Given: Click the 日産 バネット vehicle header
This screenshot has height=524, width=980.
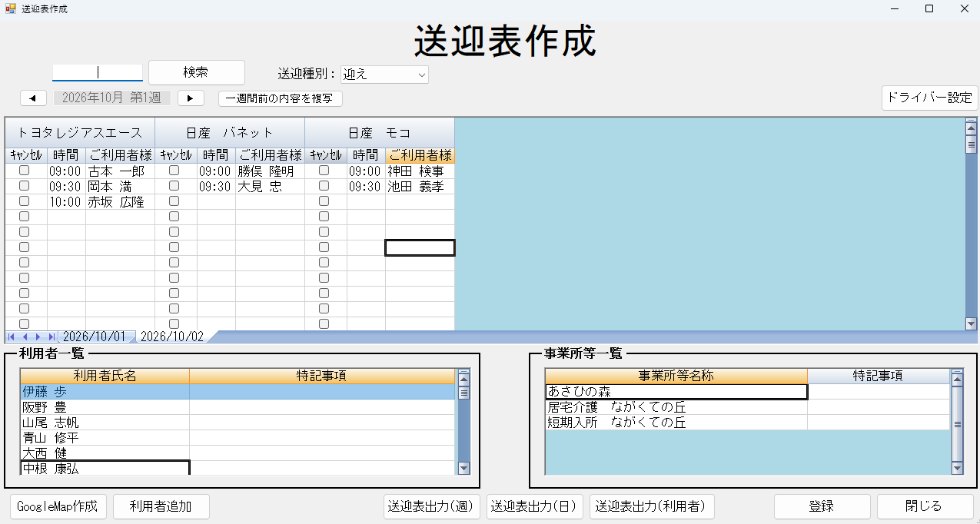Looking at the screenshot, I should (230, 133).
